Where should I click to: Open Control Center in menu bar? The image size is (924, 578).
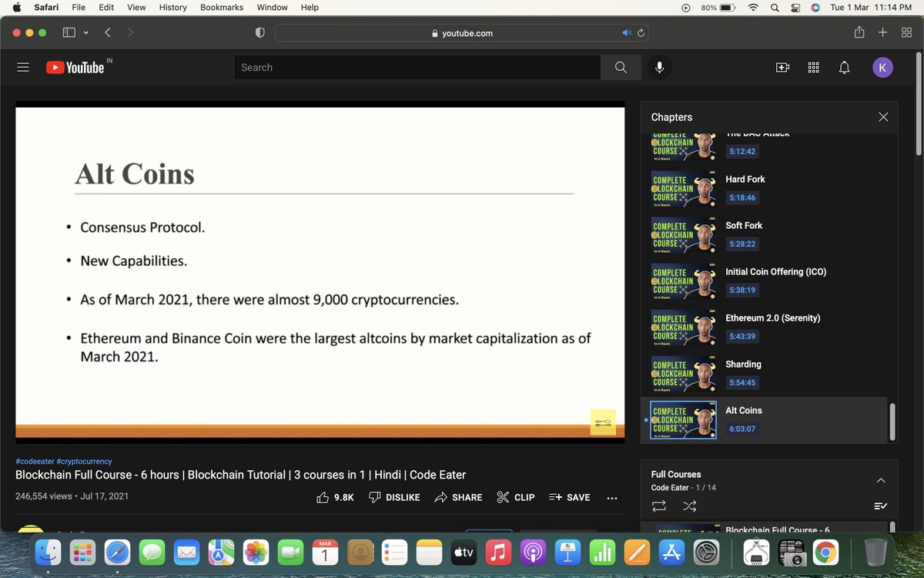click(x=795, y=8)
